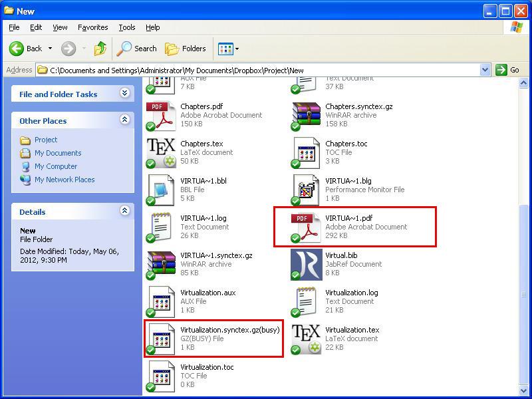The width and height of the screenshot is (532, 399).
Task: Select the Virtual.bib file name
Action: point(341,255)
